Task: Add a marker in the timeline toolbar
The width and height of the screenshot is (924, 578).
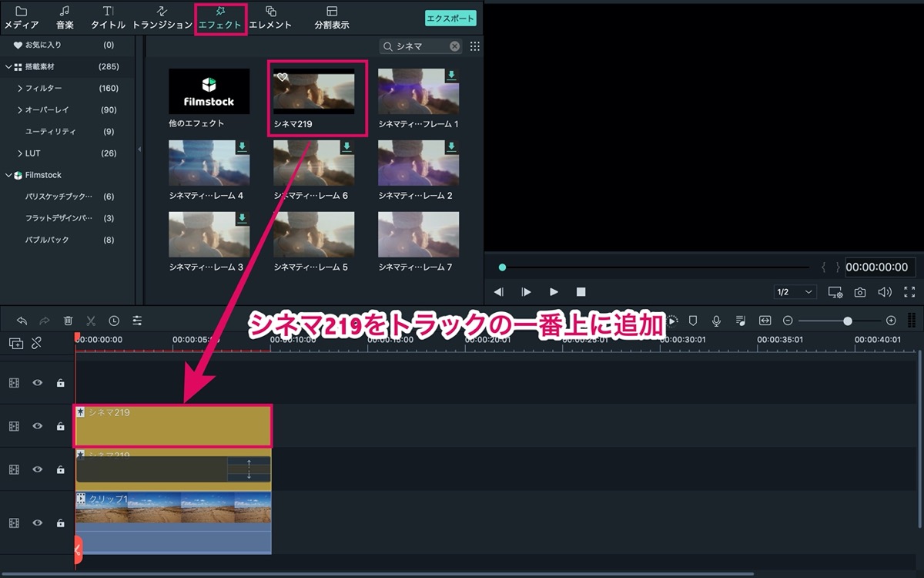Action: pyautogui.click(x=693, y=321)
